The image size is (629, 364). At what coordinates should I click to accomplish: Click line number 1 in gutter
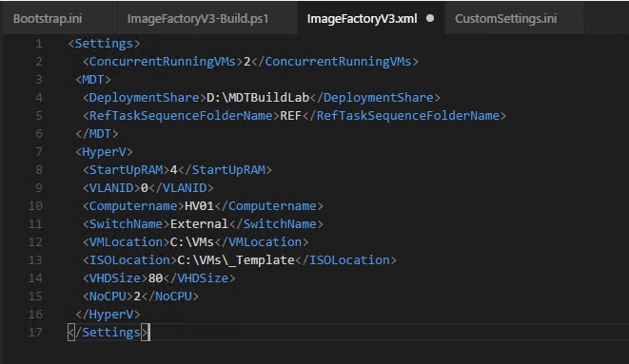pos(39,44)
